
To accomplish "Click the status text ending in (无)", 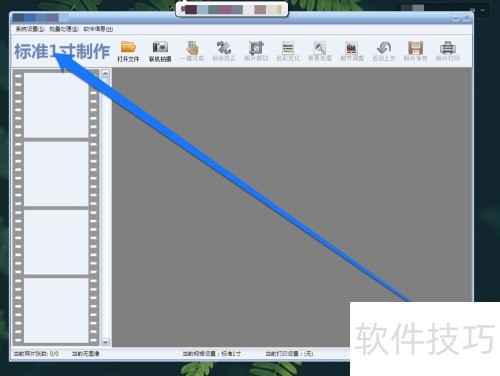I will (289, 353).
